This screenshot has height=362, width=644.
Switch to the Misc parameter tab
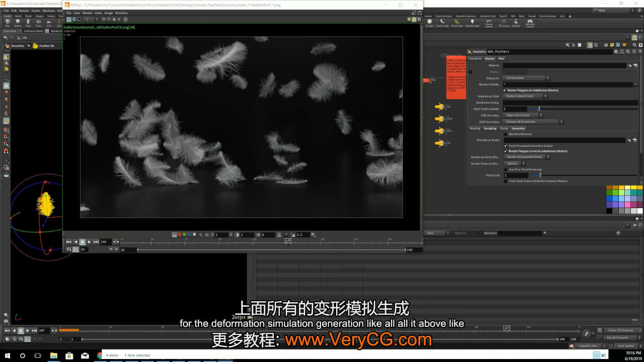(x=501, y=58)
